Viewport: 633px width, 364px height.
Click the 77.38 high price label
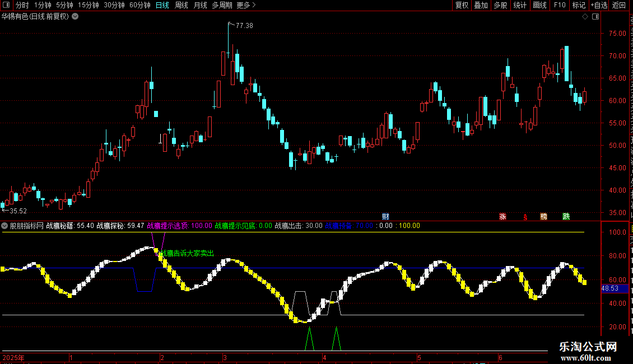244,25
